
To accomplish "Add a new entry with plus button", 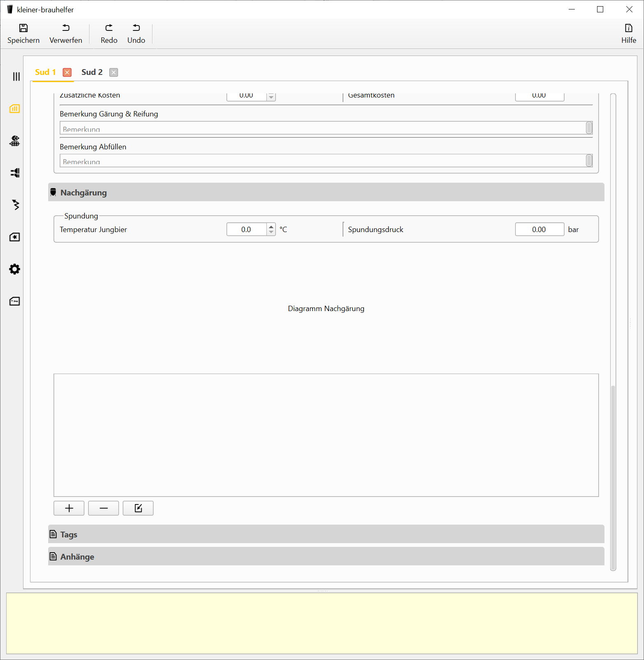I will point(69,508).
